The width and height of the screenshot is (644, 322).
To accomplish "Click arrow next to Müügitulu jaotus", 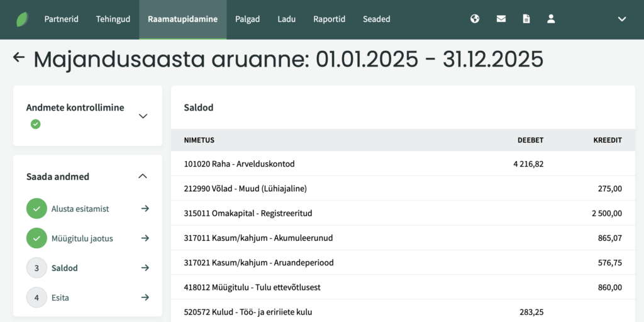I will click(145, 238).
